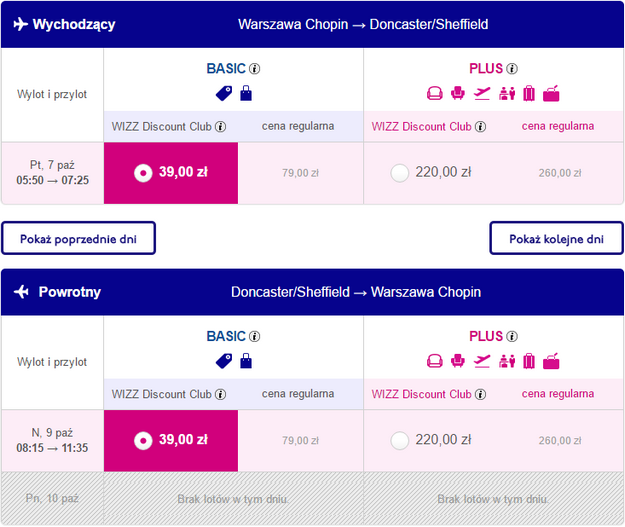Click BASIC info icon in outbound flight section

pyautogui.click(x=255, y=69)
